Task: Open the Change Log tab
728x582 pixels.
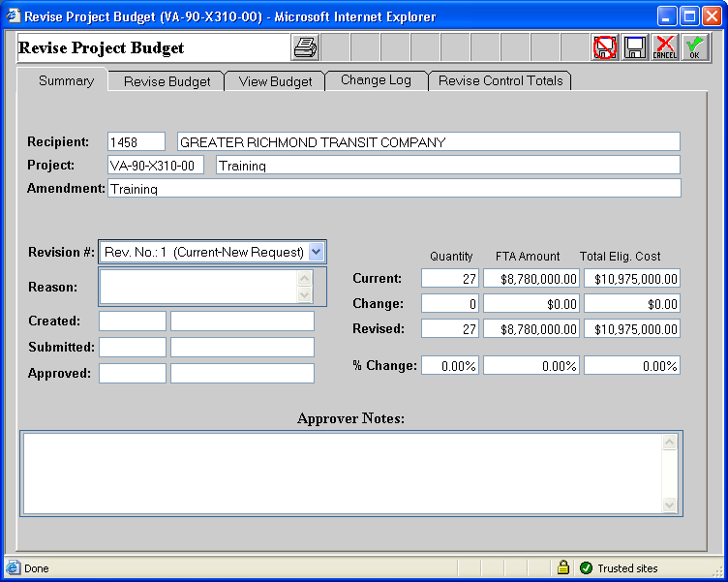Action: coord(376,80)
